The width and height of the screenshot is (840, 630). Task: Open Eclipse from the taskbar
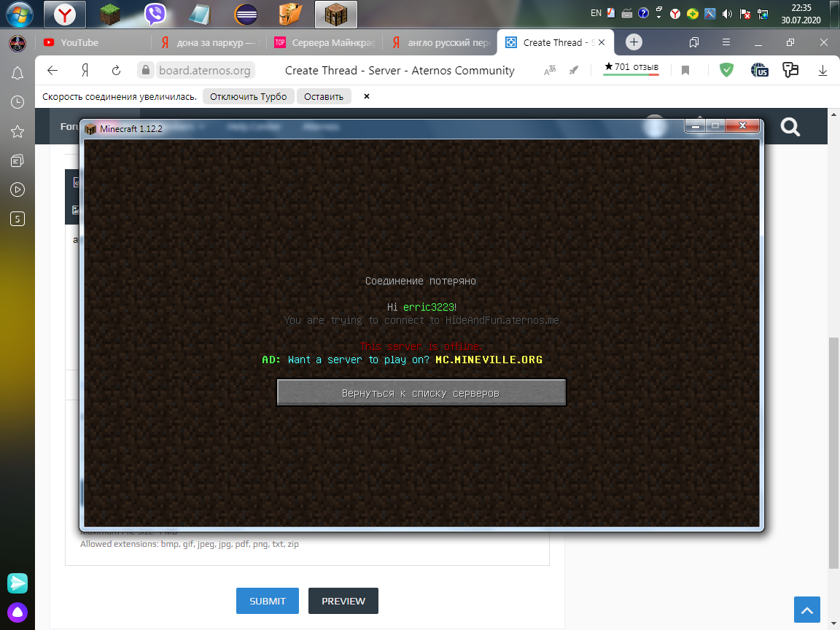246,15
